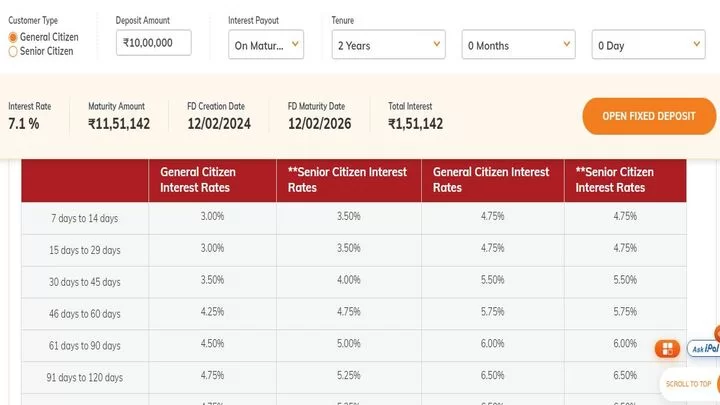Click the 12/02/2026 FD maturity date
Viewport: 720px width, 405px height.
pyautogui.click(x=320, y=124)
